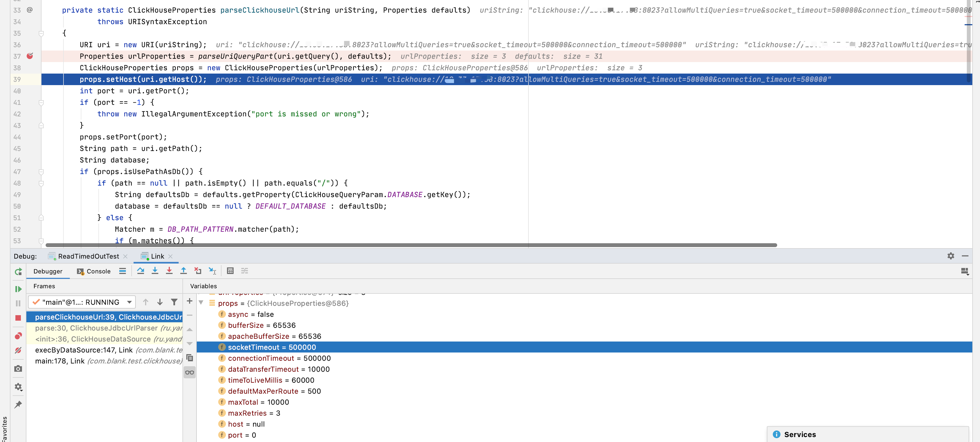Toggle Show watches in variables glasses icon
This screenshot has height=442, width=980.
coord(189,373)
